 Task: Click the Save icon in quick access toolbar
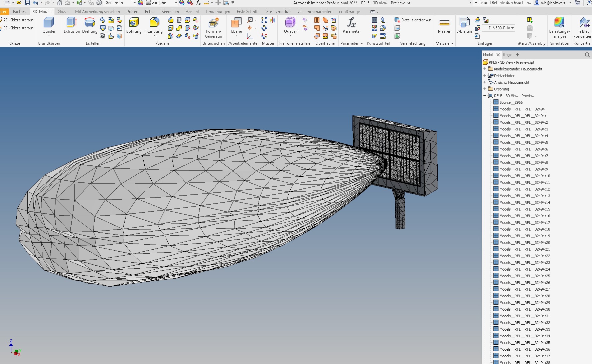coord(27,3)
